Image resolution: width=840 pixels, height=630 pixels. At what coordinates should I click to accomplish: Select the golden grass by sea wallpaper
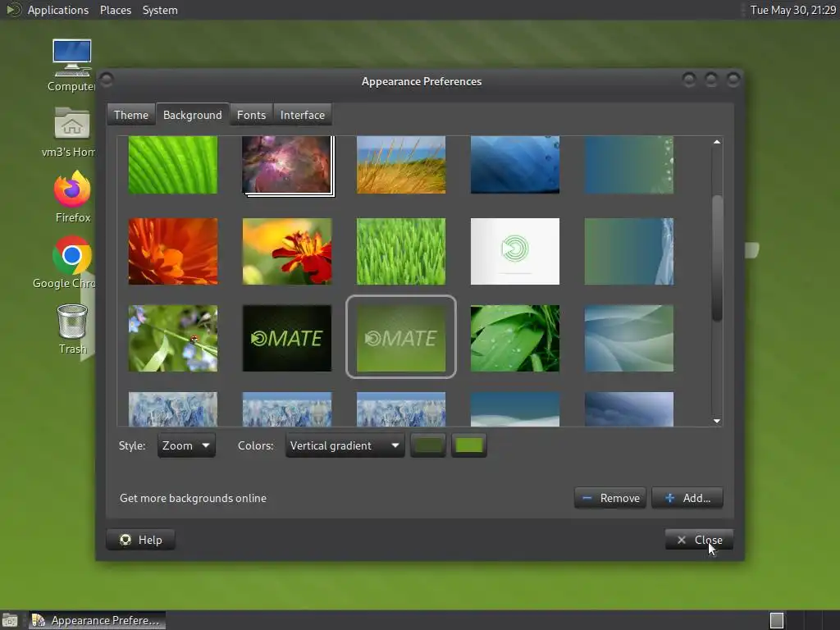400,164
